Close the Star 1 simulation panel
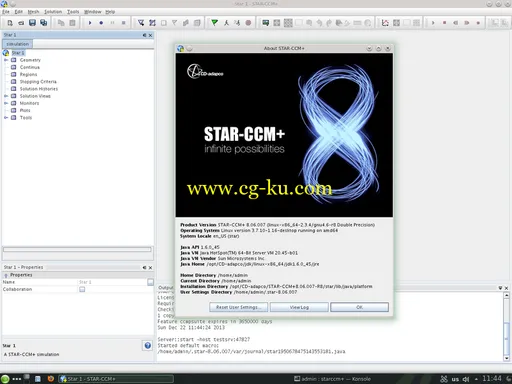Image resolution: width=512 pixels, height=384 pixels. pos(150,35)
